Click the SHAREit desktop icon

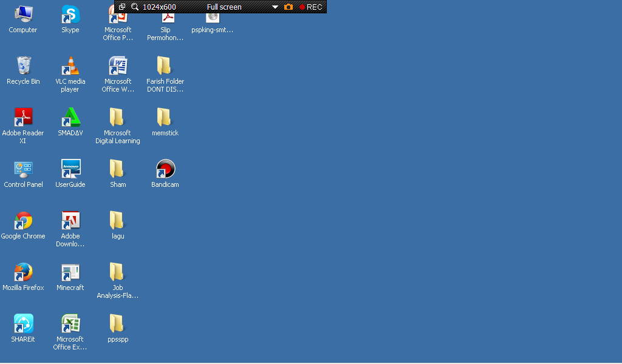(23, 324)
